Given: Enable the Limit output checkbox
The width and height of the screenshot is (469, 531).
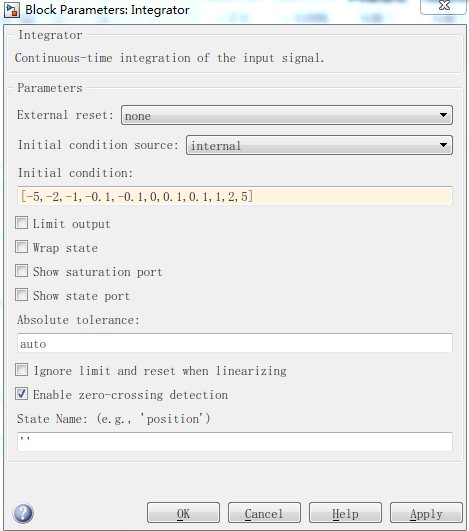Looking at the screenshot, I should [21, 223].
